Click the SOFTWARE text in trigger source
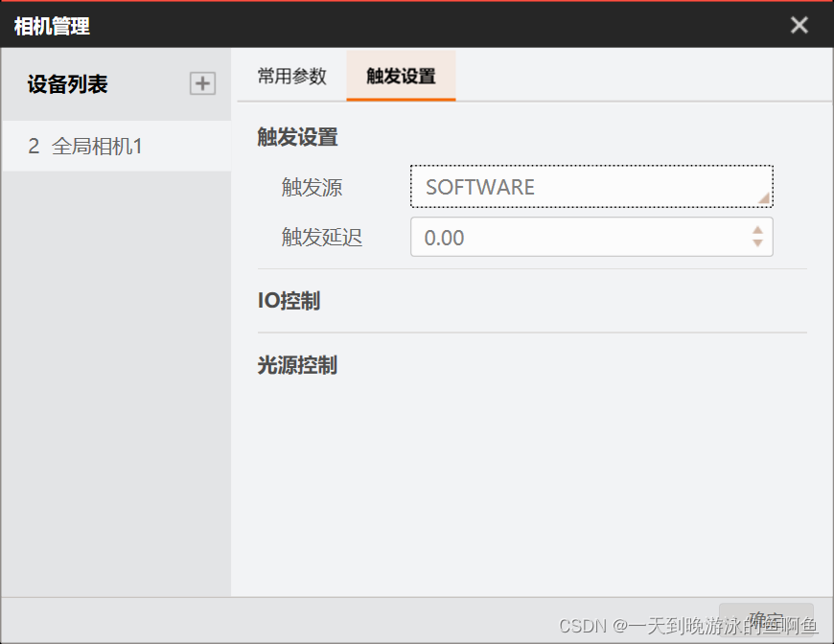 coord(478,187)
